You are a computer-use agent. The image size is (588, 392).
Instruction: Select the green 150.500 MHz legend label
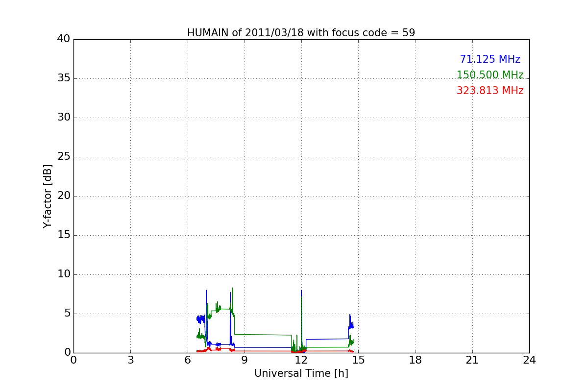[490, 75]
